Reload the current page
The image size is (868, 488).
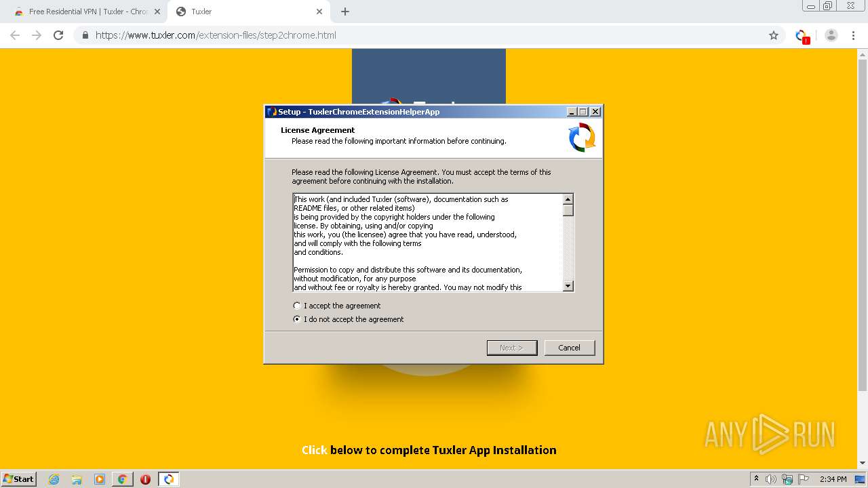pyautogui.click(x=58, y=35)
